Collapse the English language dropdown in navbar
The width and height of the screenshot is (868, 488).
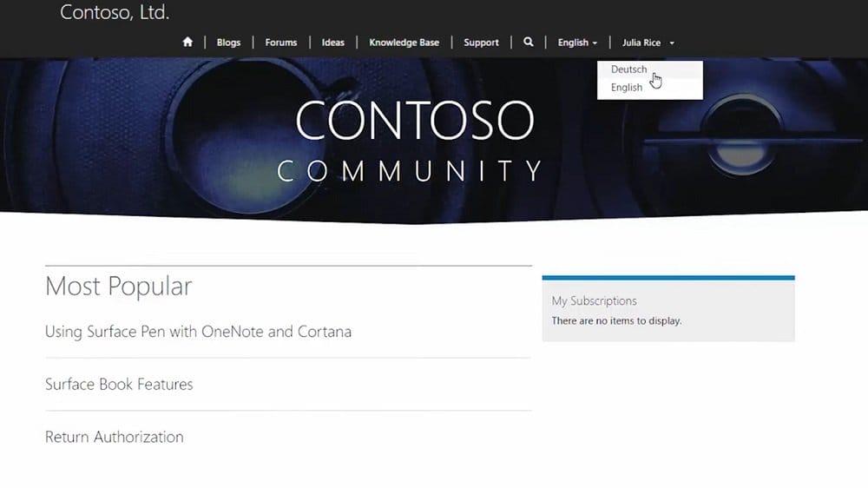[x=577, y=43]
